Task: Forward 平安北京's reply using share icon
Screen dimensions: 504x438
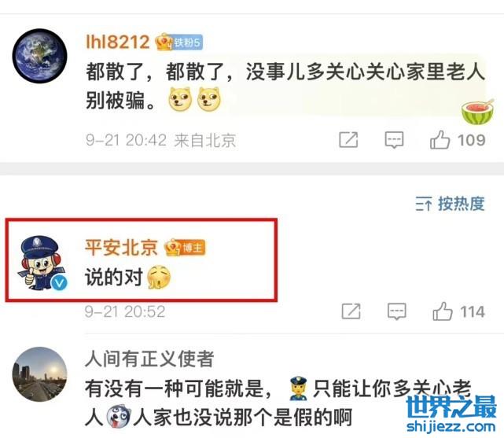Action: (x=351, y=311)
